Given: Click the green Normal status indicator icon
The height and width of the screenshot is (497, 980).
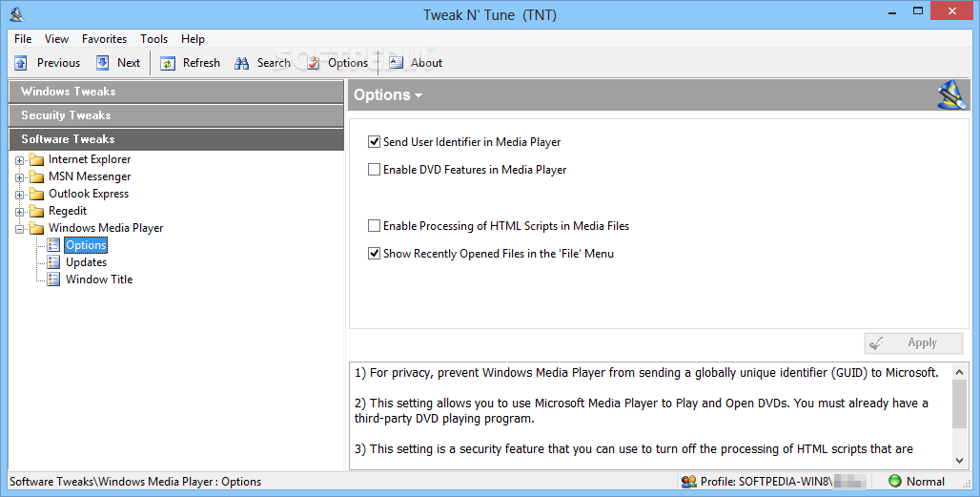Looking at the screenshot, I should (895, 481).
